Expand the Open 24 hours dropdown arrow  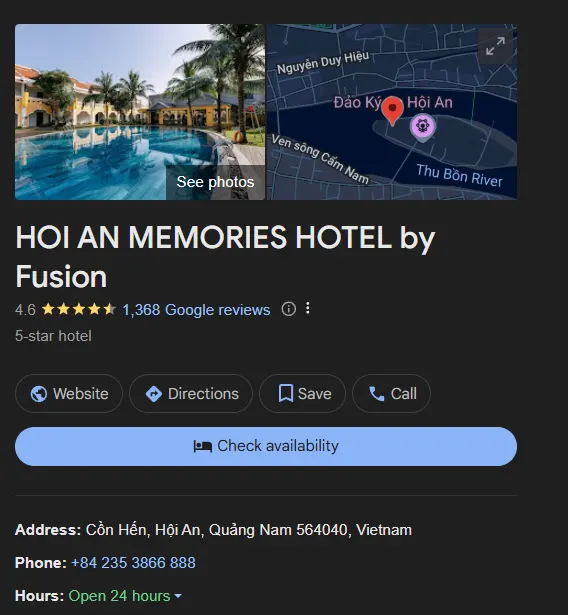[x=178, y=596]
